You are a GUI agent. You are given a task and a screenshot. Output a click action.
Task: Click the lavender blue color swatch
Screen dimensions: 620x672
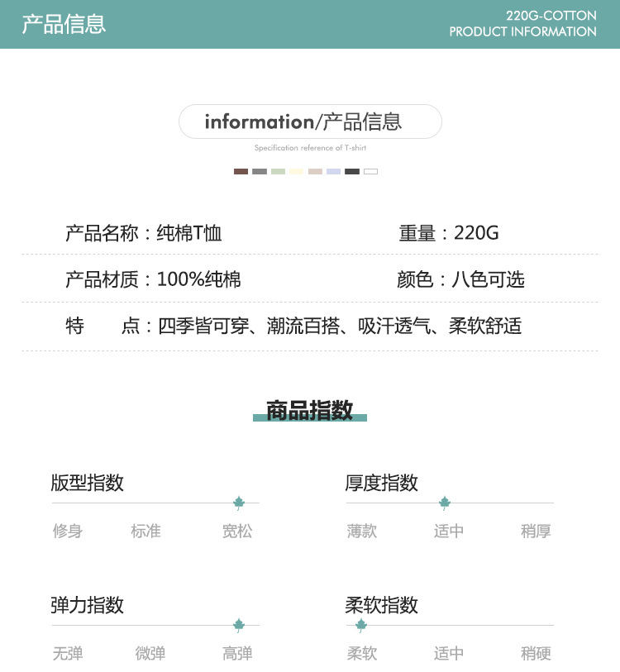tap(334, 171)
